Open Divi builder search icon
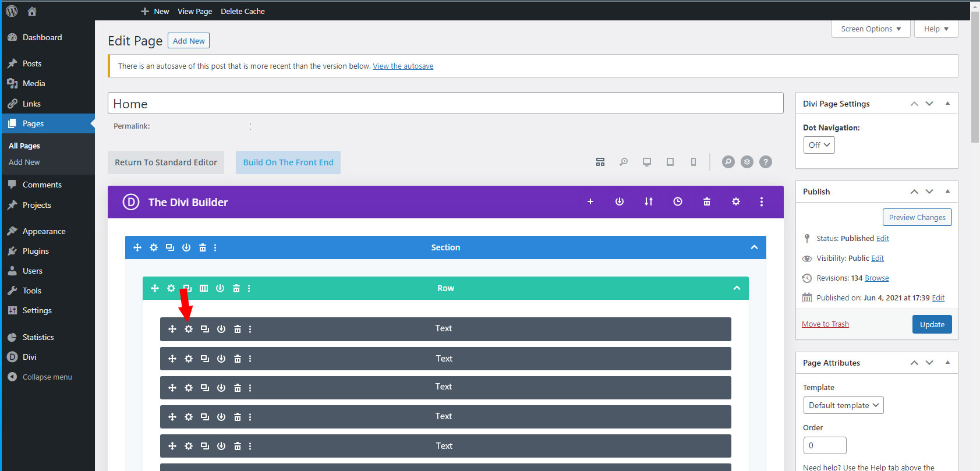Viewport: 980px width, 471px height. point(728,162)
